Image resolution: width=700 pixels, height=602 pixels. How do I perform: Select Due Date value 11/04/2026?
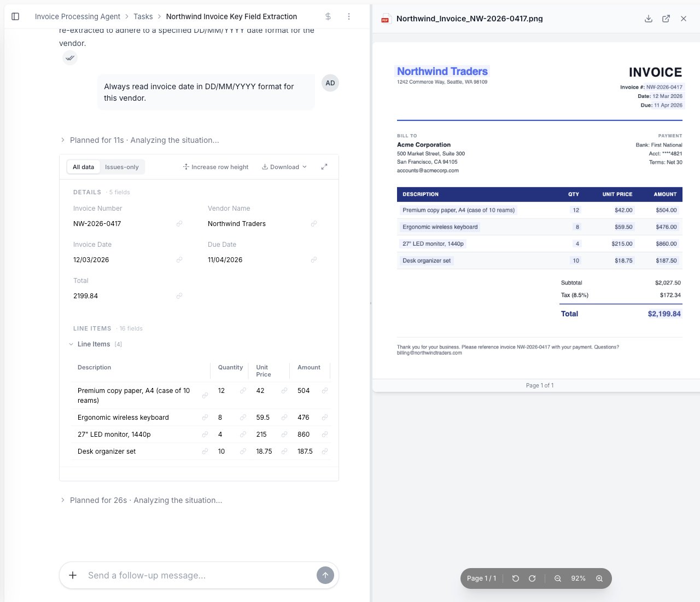[x=225, y=260]
